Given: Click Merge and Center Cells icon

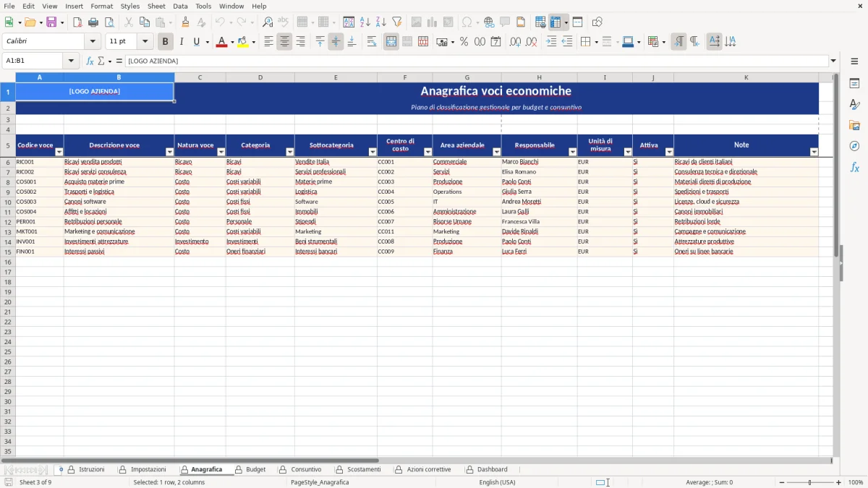Looking at the screenshot, I should click(x=391, y=42).
